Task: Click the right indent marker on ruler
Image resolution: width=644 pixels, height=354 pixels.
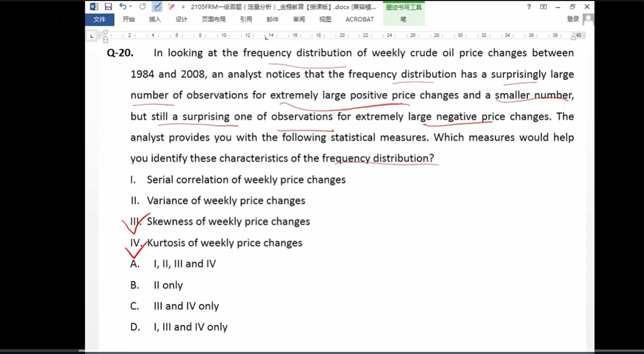Action: [573, 37]
